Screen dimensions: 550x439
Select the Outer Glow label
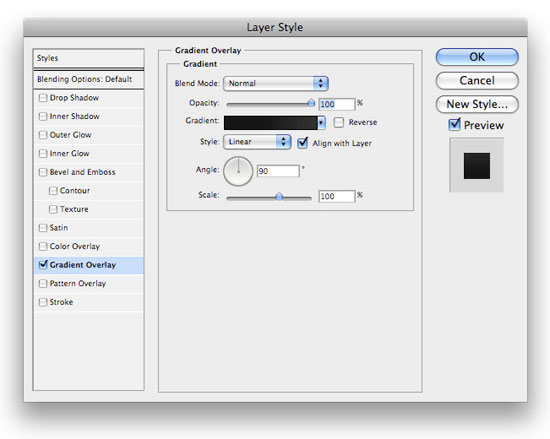(x=70, y=135)
